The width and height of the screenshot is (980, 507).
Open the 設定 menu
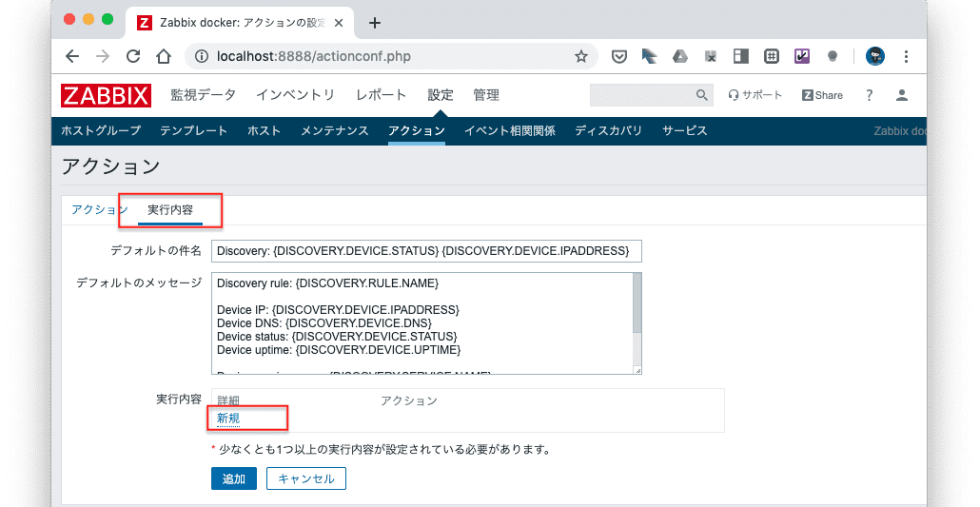pyautogui.click(x=441, y=95)
